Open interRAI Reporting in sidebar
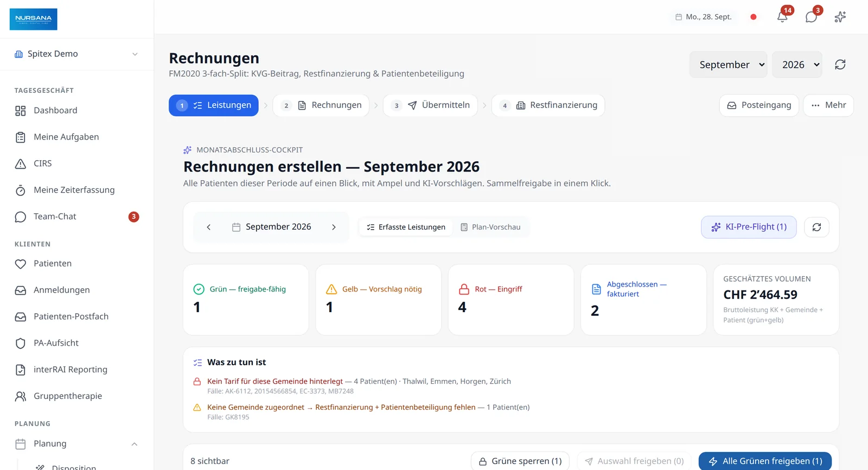The height and width of the screenshot is (470, 868). 76,370
